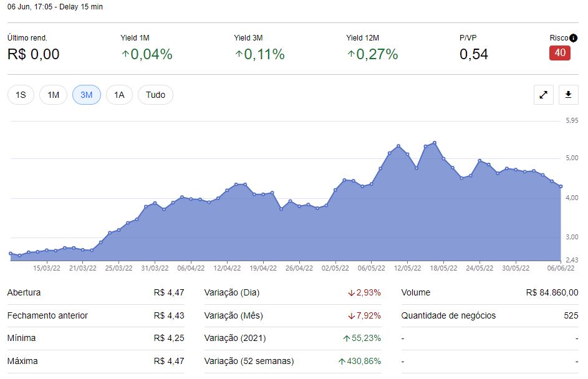Click the Variação (Dia) red down arrow
Viewport: 588px width, 379px height.
[352, 293]
